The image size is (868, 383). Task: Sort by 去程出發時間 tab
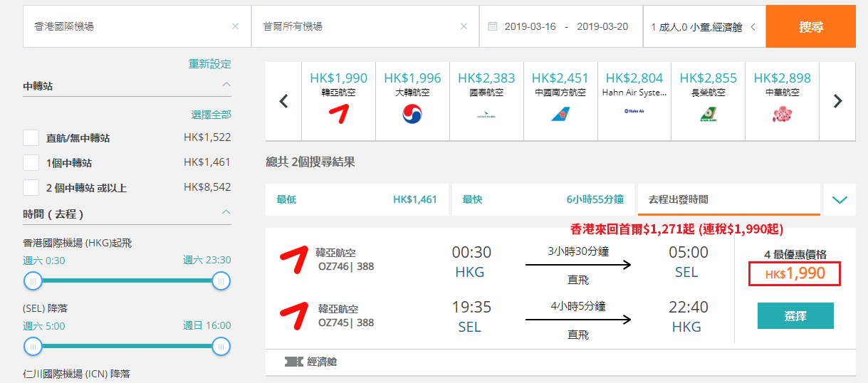coord(729,200)
